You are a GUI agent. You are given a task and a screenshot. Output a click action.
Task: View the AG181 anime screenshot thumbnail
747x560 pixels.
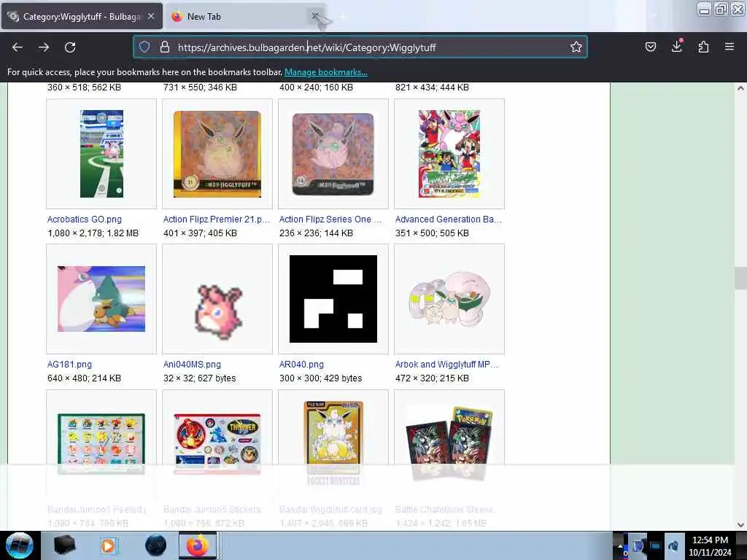click(x=101, y=299)
